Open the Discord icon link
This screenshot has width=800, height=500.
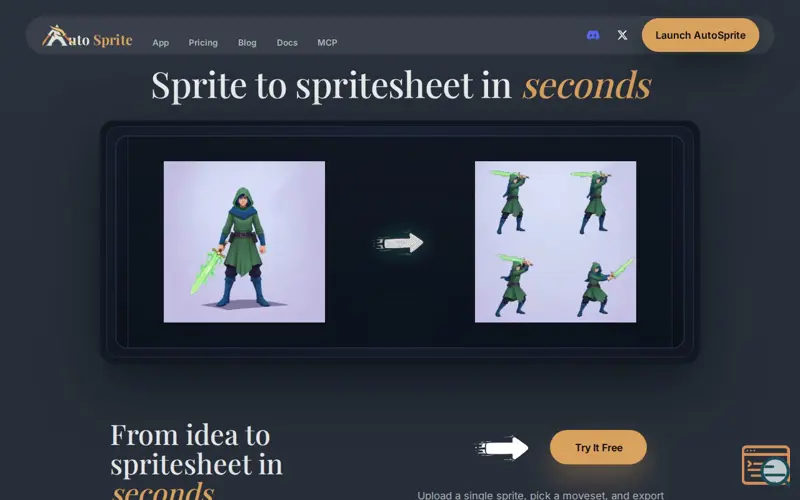tap(593, 35)
